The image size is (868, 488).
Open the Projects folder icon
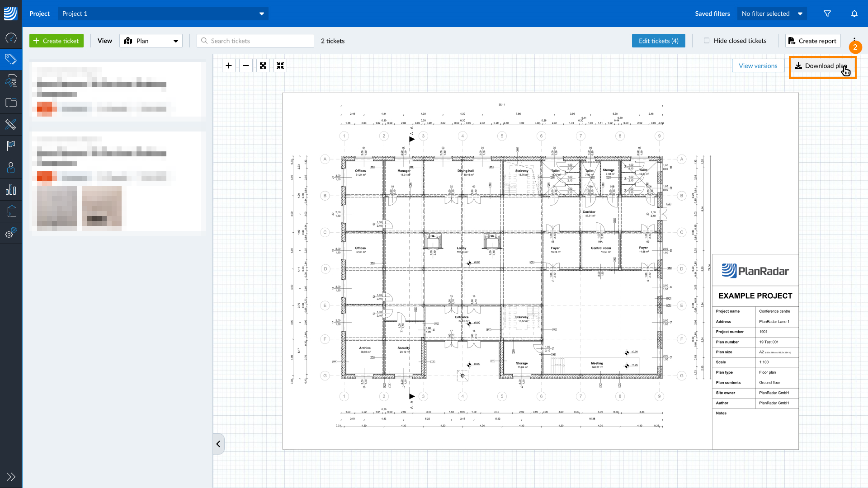[x=11, y=103]
